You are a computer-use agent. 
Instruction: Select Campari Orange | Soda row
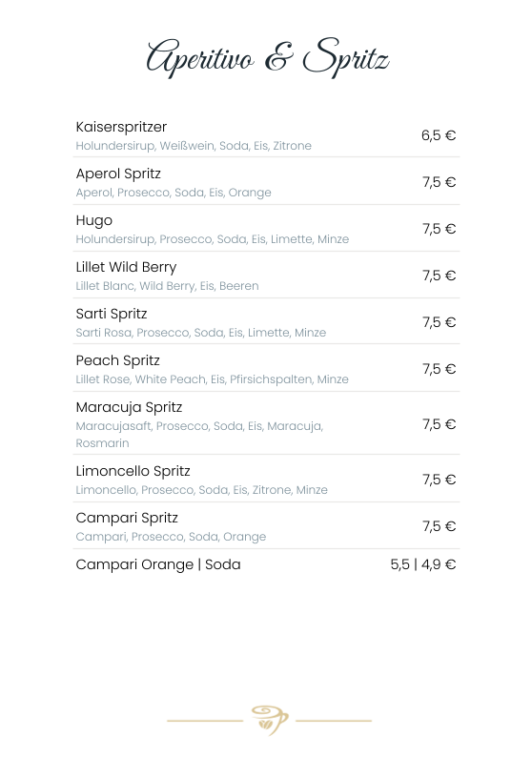[x=266, y=564]
